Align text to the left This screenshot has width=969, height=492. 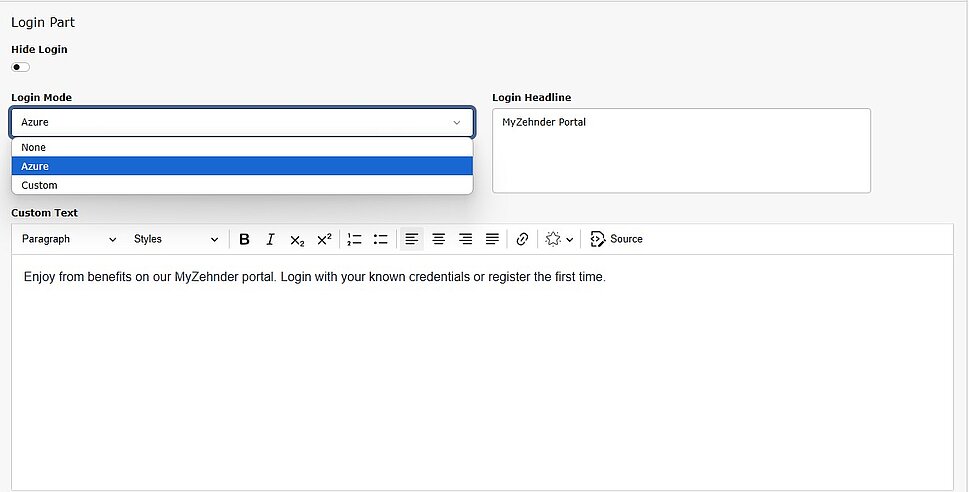pyautogui.click(x=412, y=240)
